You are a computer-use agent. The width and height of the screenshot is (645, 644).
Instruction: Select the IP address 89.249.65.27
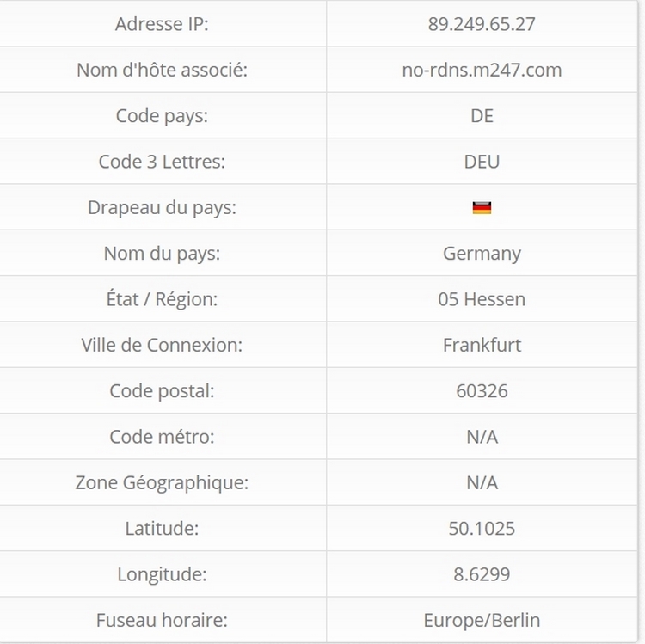tap(482, 24)
